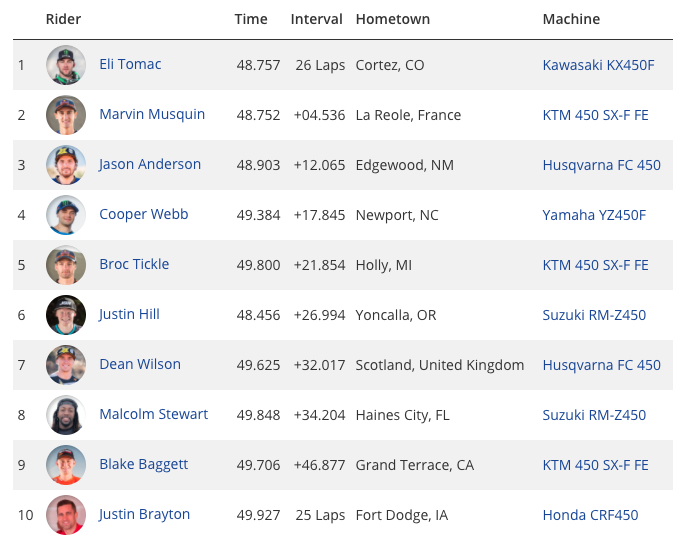This screenshot has width=687, height=540.
Task: Open Justin Hill's profile picture
Action: 66,315
